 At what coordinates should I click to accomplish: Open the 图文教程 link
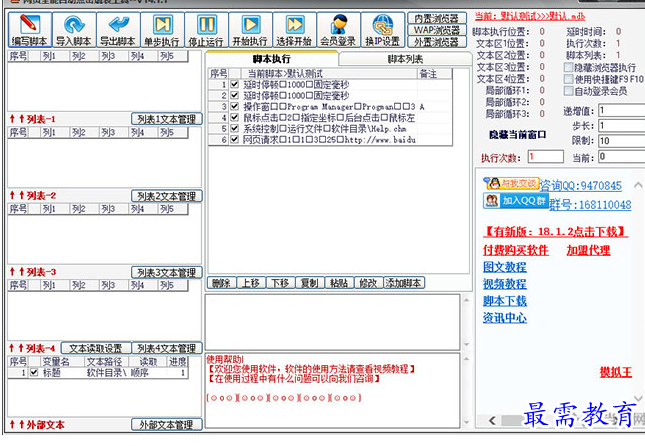click(x=505, y=267)
